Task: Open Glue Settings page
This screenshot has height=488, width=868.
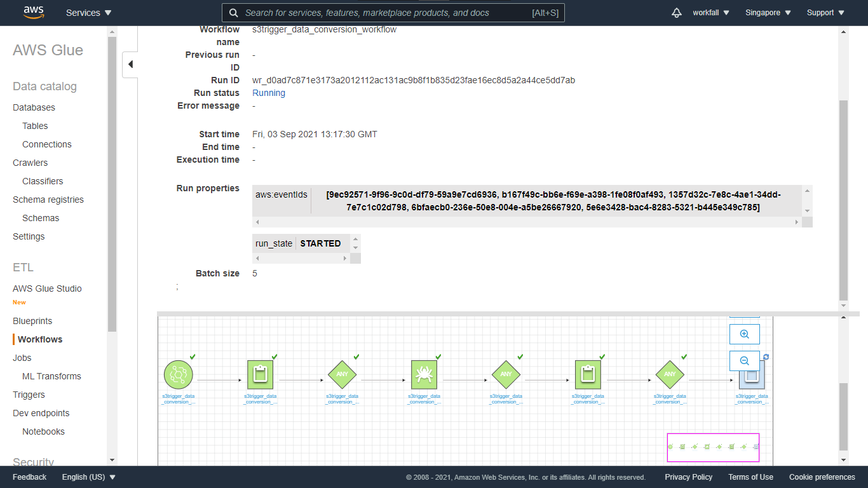Action: point(29,236)
